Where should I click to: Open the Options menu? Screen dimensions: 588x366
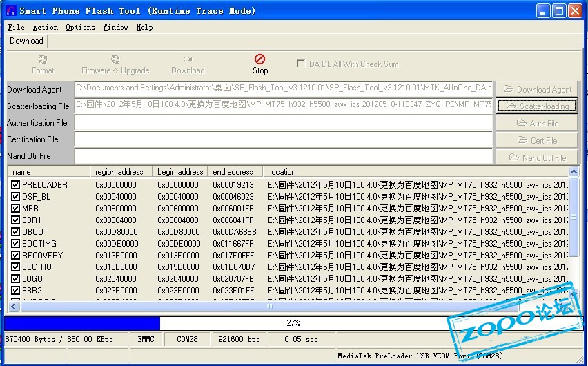(x=80, y=28)
